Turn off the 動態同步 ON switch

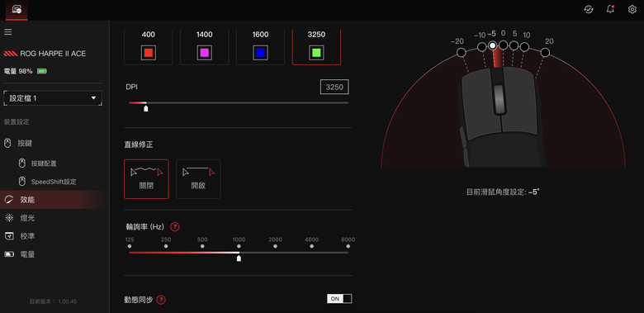(x=339, y=299)
